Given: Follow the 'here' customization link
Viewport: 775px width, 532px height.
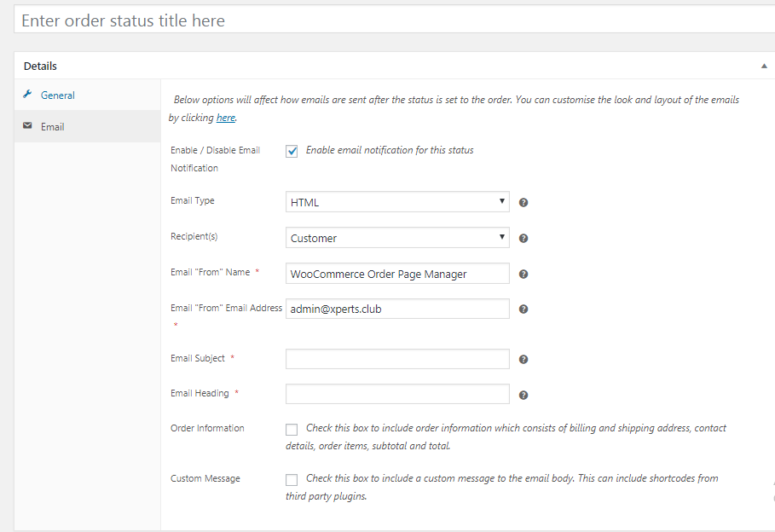Looking at the screenshot, I should coord(225,118).
